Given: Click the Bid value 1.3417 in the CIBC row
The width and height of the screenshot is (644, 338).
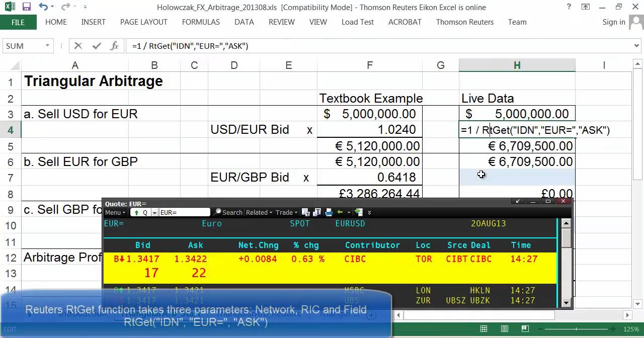Looking at the screenshot, I should [142, 259].
